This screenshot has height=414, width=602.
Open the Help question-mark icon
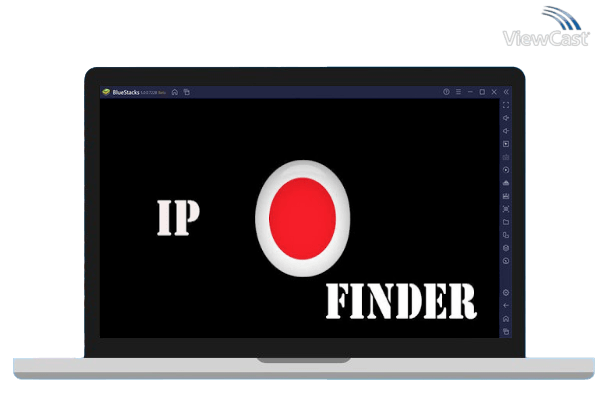point(446,92)
